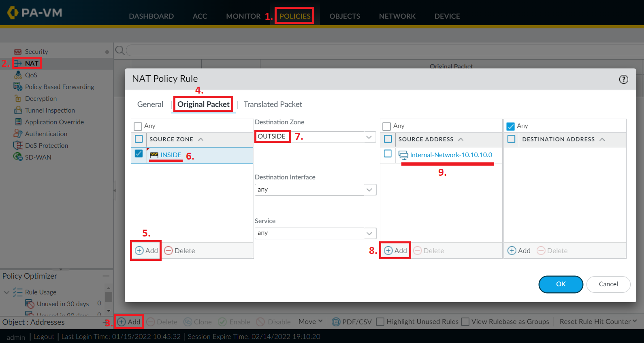Select the Internal-Network-10.10.10.0 row checkbox
Screen dimensions: 644x343
coord(388,154)
